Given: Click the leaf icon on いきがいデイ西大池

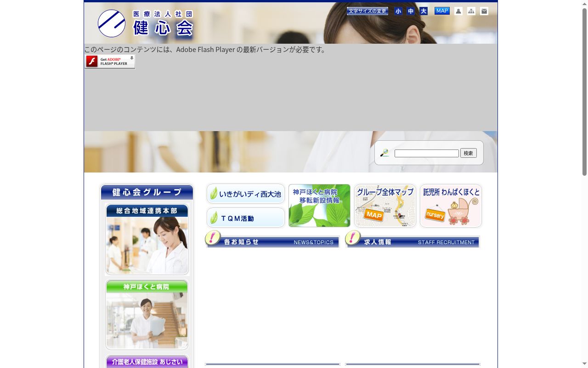Looking at the screenshot, I should [214, 194].
